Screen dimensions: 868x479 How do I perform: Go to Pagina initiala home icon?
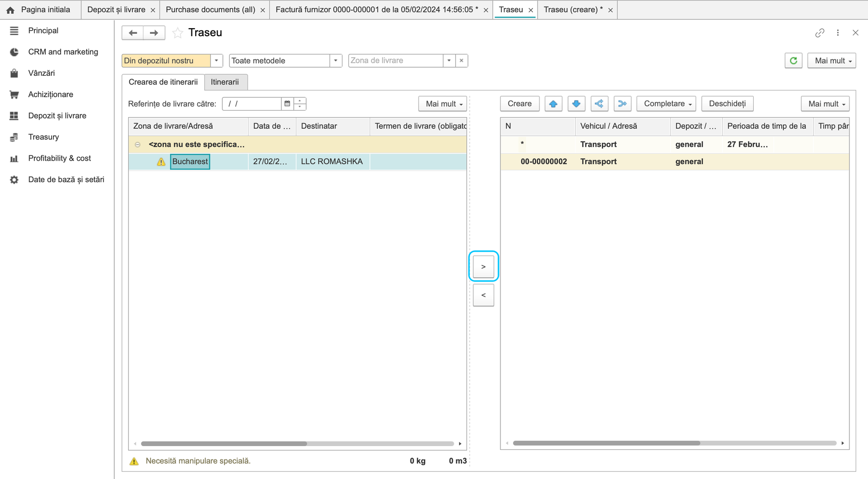tap(10, 10)
